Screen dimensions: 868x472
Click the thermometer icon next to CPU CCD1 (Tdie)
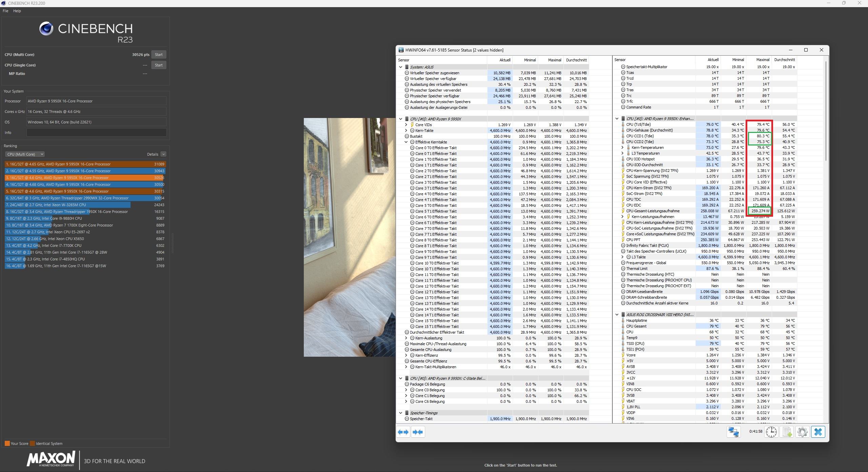(x=623, y=136)
